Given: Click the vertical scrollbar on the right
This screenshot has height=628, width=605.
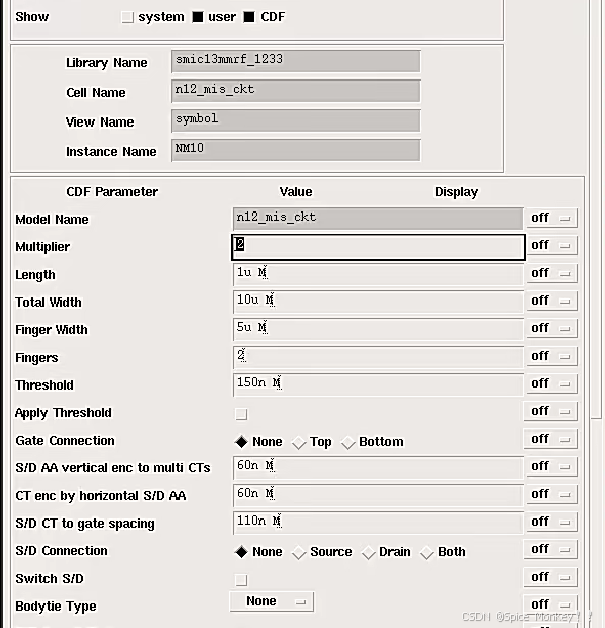Looking at the screenshot, I should [597, 208].
